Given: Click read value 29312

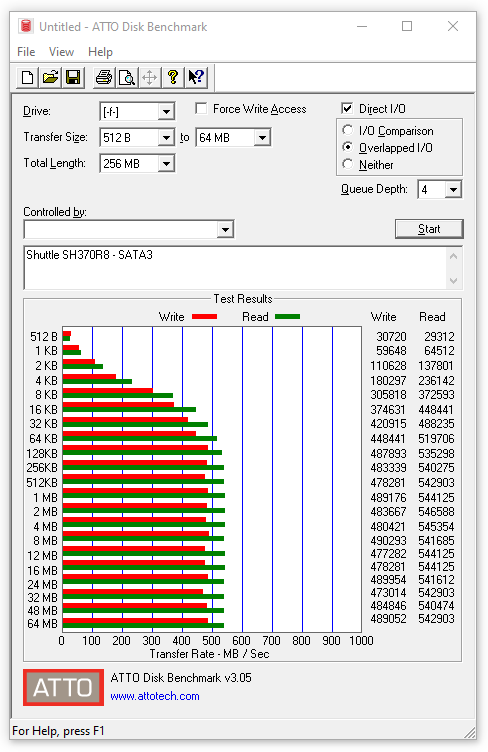Looking at the screenshot, I should pyautogui.click(x=439, y=337).
